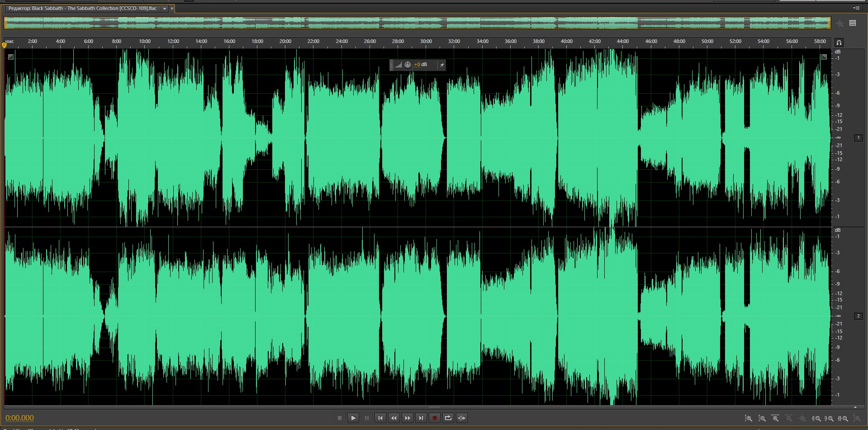This screenshot has height=430, width=868.
Task: Move playhead to next marker
Action: [x=421, y=418]
